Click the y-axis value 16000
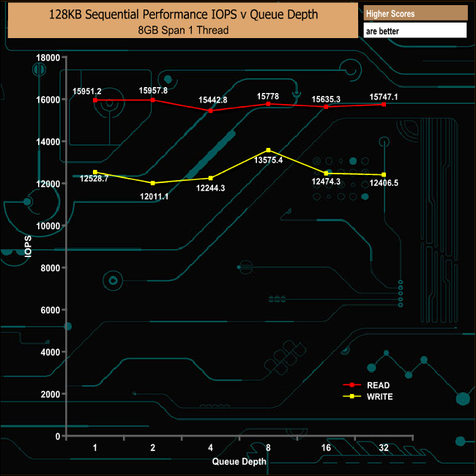 click(48, 100)
